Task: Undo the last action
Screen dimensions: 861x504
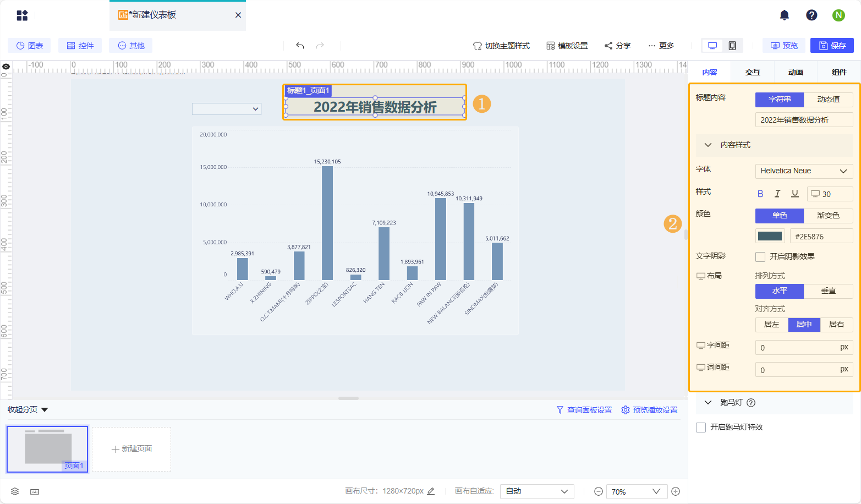Action: (x=300, y=46)
